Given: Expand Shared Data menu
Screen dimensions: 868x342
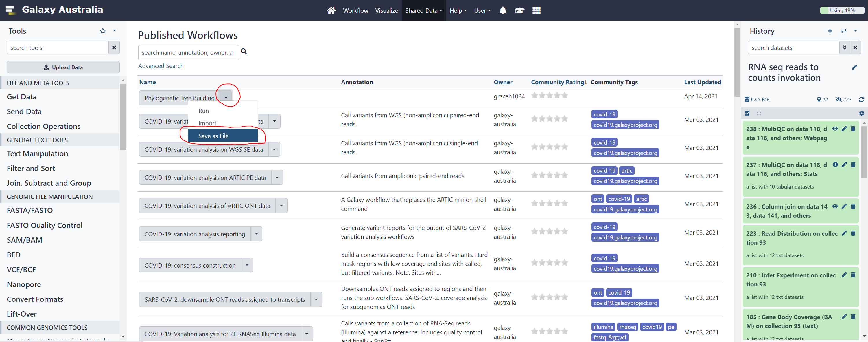Looking at the screenshot, I should pos(423,10).
